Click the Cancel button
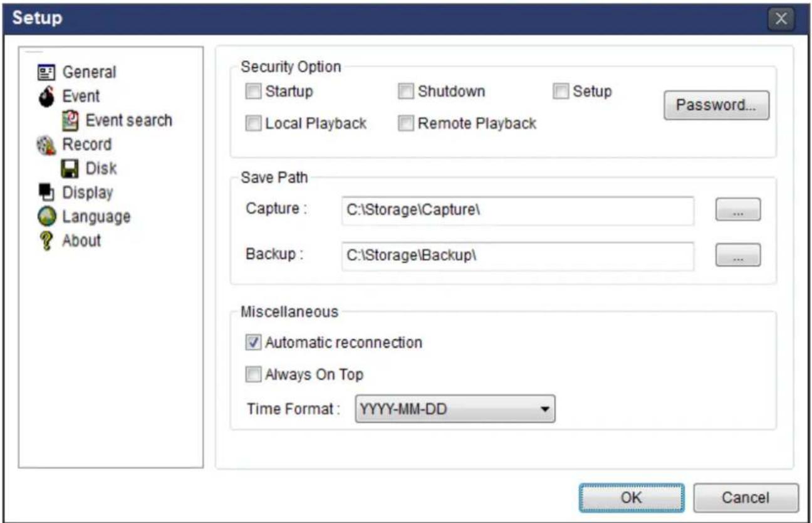 pyautogui.click(x=746, y=498)
